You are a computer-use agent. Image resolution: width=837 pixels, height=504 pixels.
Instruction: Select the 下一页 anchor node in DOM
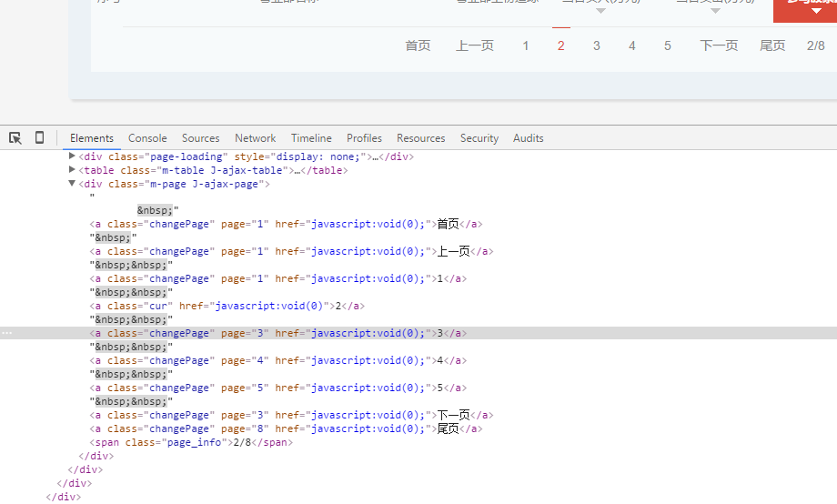(291, 415)
